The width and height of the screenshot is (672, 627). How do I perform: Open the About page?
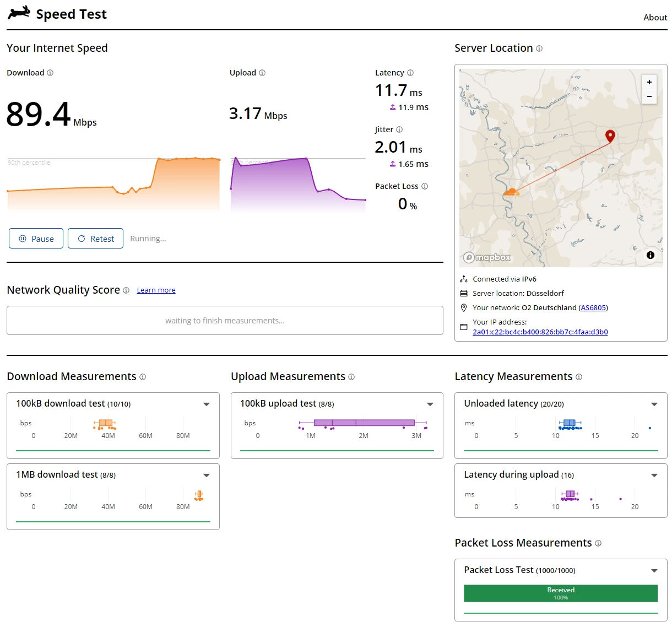point(655,17)
